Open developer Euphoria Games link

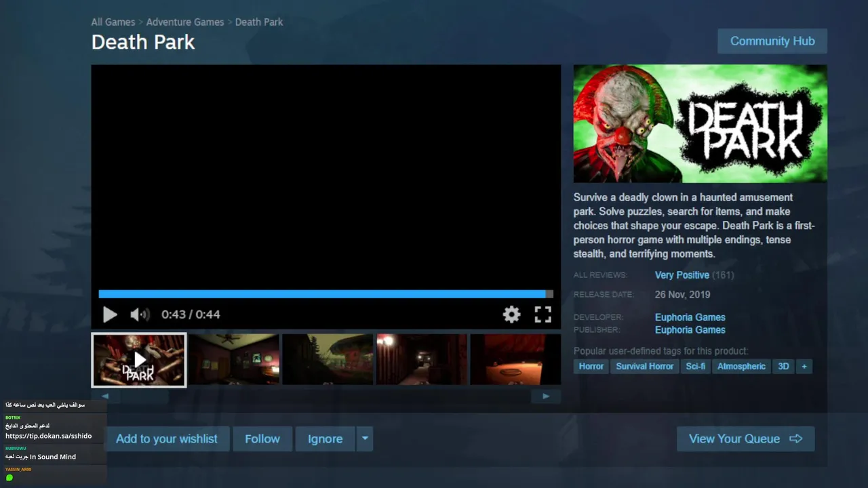[690, 317]
